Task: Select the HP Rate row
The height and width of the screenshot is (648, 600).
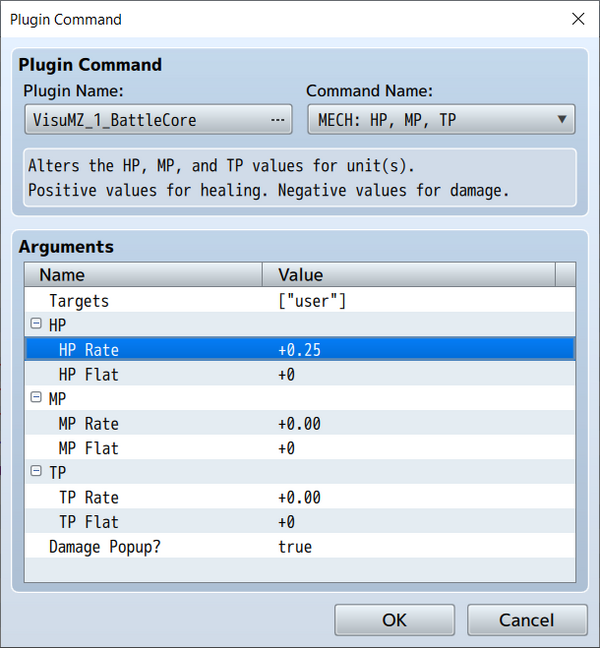Action: (300, 349)
